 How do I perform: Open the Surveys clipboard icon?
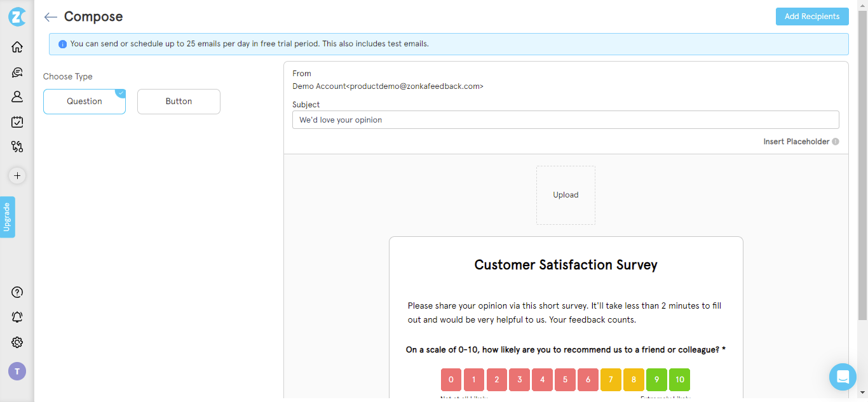17,121
